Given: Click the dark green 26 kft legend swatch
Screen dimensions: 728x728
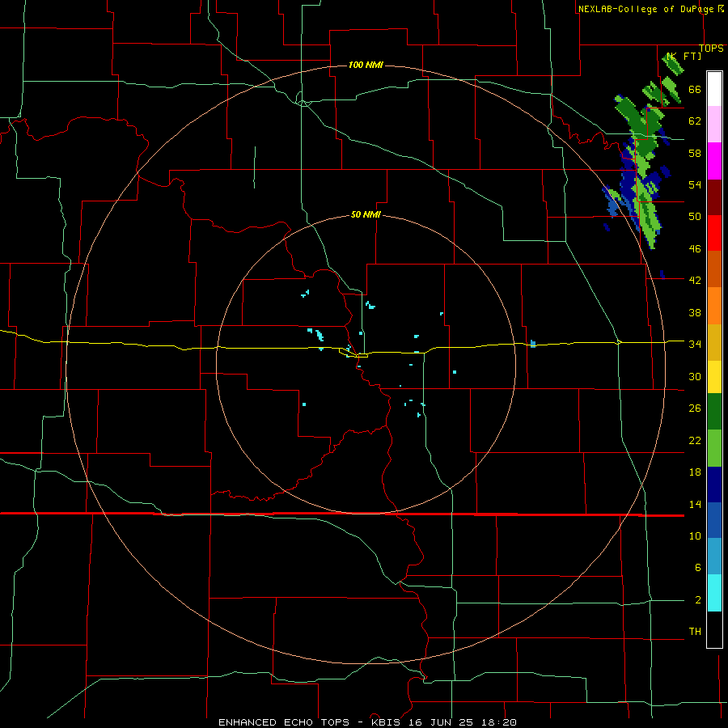Looking at the screenshot, I should pos(714,412).
